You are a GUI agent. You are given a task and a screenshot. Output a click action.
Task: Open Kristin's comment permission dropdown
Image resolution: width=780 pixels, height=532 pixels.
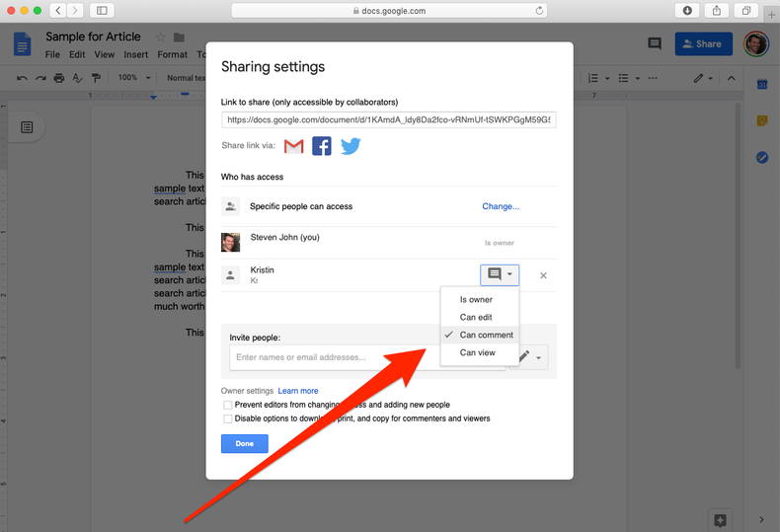(x=500, y=275)
